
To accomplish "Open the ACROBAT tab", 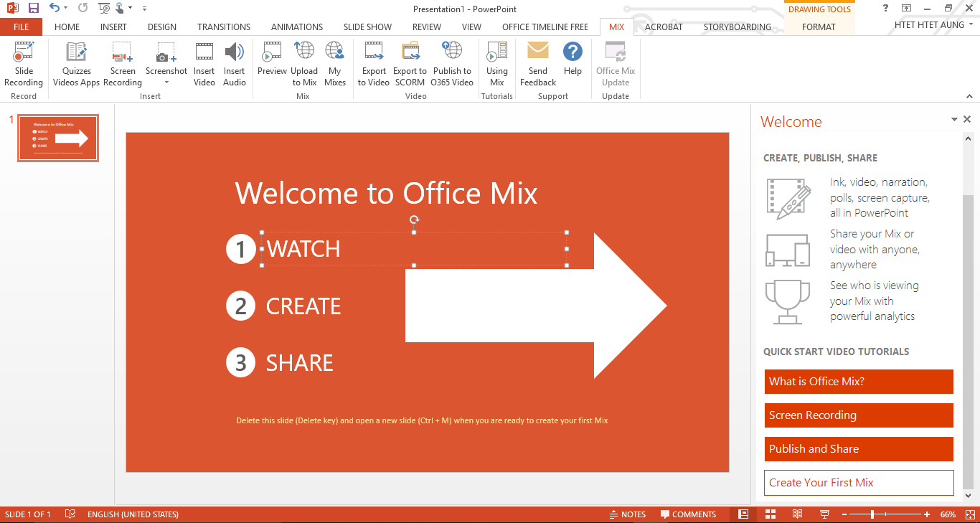I will pos(664,27).
